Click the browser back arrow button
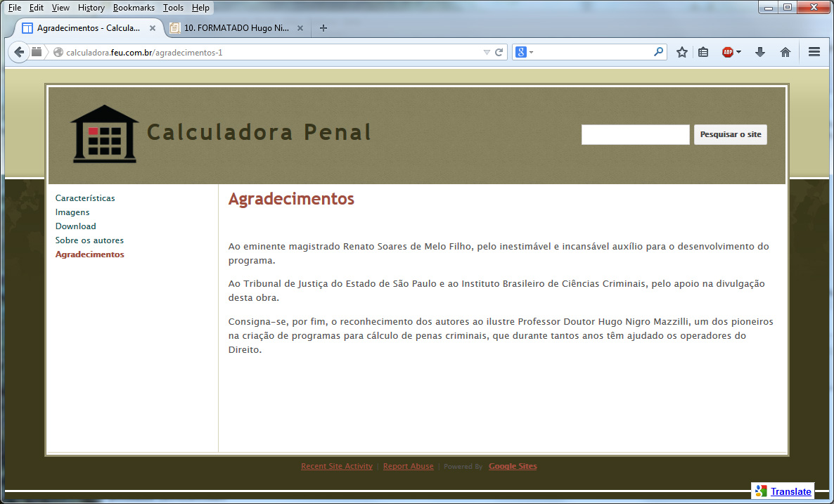The width and height of the screenshot is (834, 504). coord(19,52)
